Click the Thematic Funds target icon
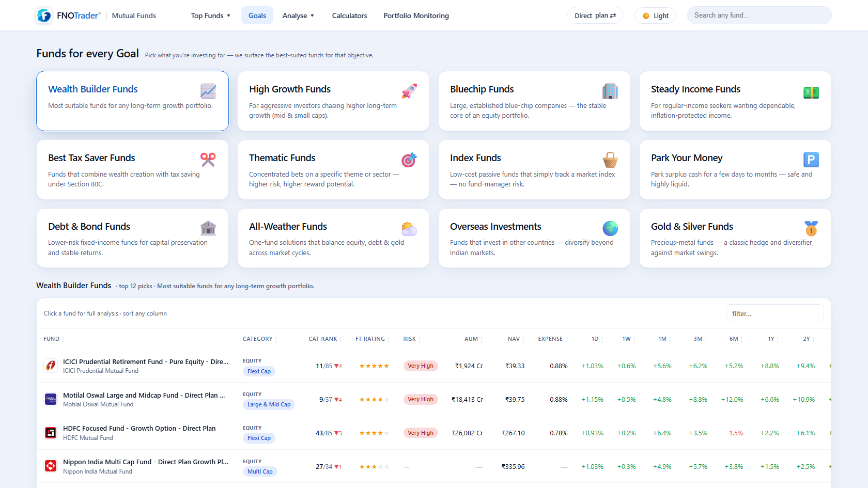This screenshot has height=488, width=868. point(409,160)
